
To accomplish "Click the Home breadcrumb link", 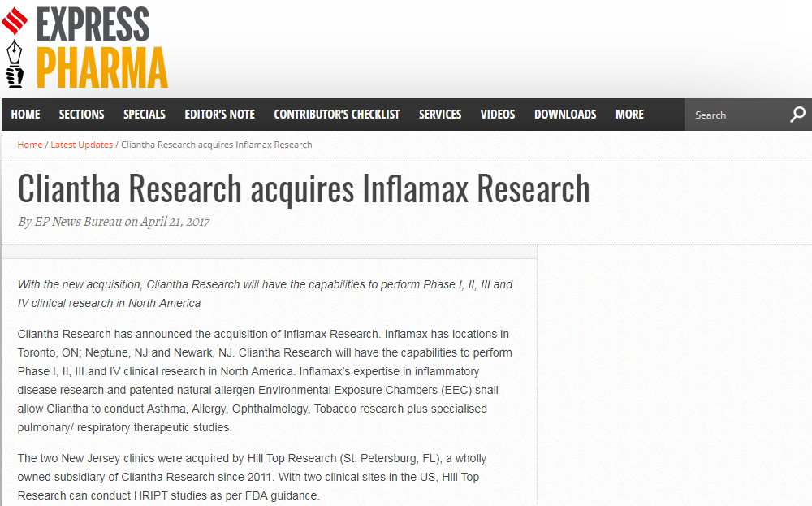I will 30,145.
